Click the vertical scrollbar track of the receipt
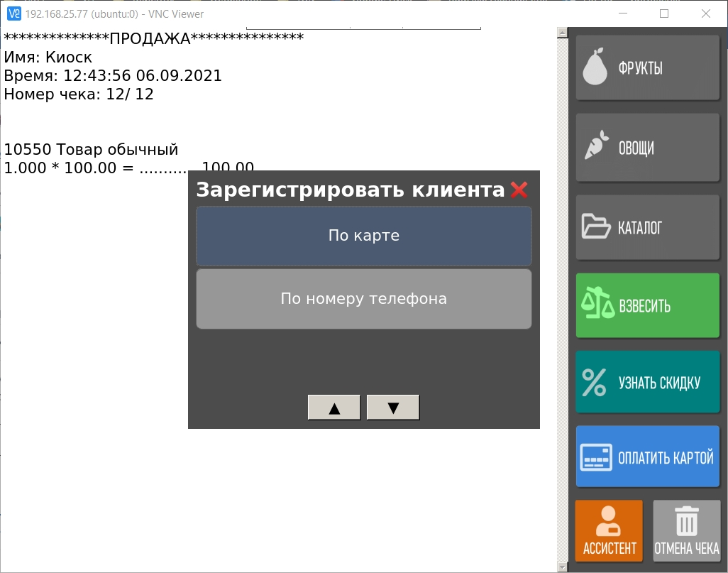 tap(562, 298)
